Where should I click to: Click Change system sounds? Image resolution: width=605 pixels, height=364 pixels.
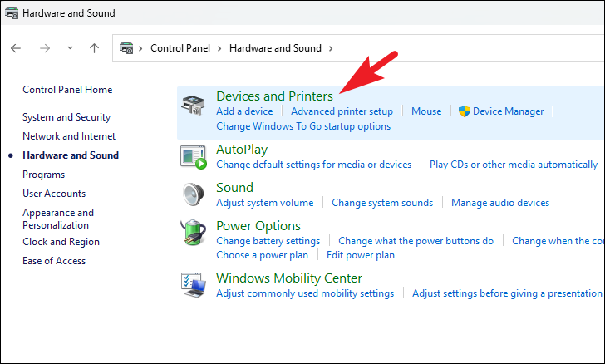tap(382, 203)
